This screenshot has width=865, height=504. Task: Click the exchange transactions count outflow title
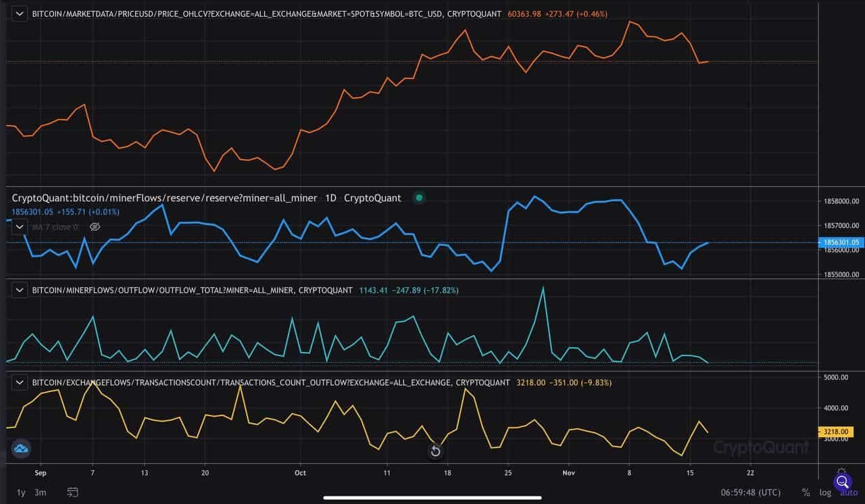click(271, 382)
